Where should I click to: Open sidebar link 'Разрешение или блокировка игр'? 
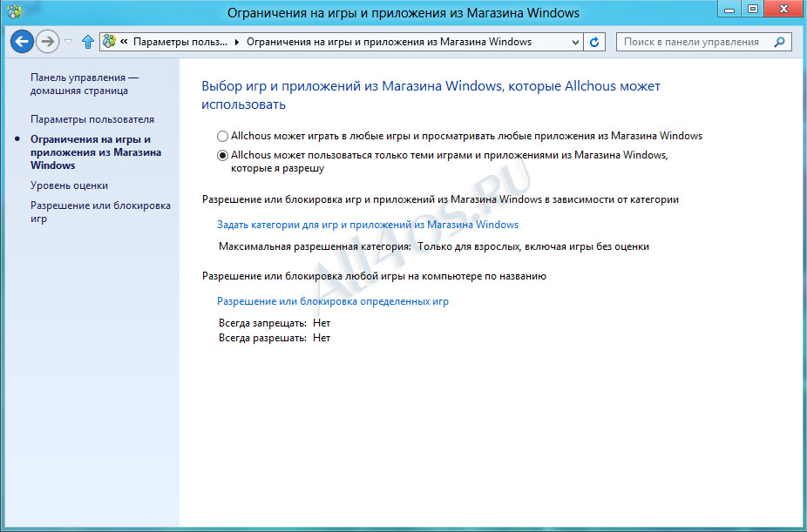tap(100, 212)
